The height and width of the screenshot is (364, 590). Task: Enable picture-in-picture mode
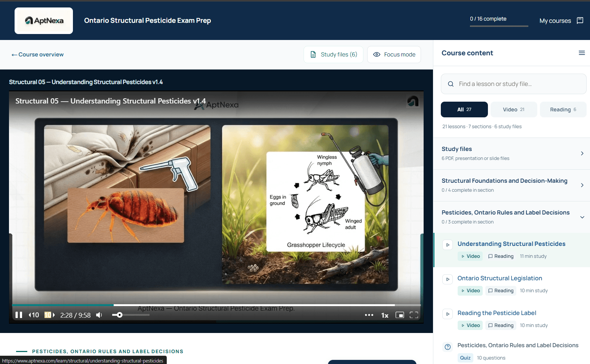point(400,315)
